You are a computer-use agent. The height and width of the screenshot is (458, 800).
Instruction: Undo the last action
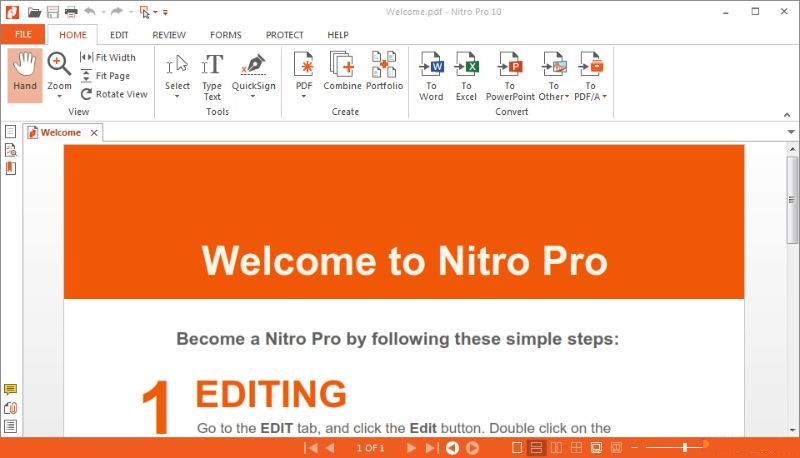pyautogui.click(x=90, y=11)
